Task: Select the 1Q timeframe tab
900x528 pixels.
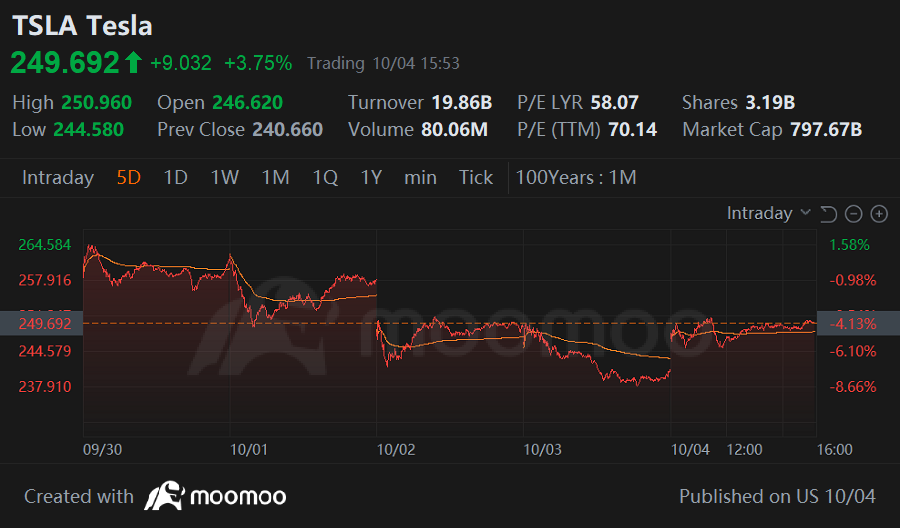Action: [325, 177]
